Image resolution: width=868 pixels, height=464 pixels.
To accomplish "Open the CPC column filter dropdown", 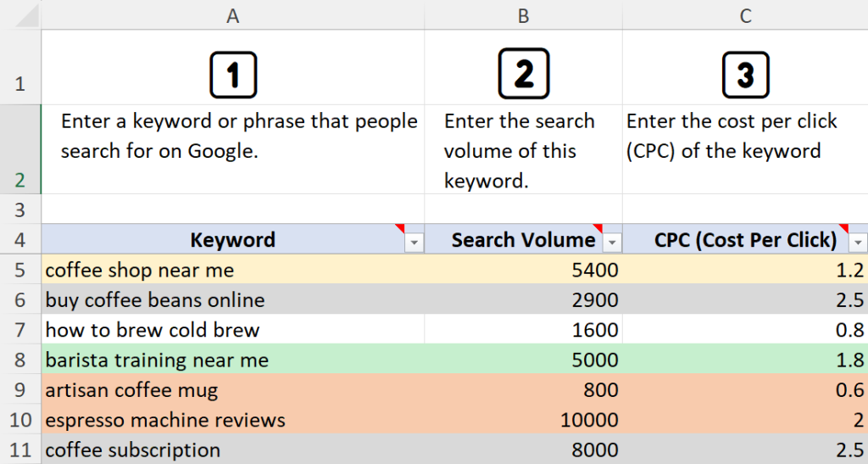I will coord(858,243).
